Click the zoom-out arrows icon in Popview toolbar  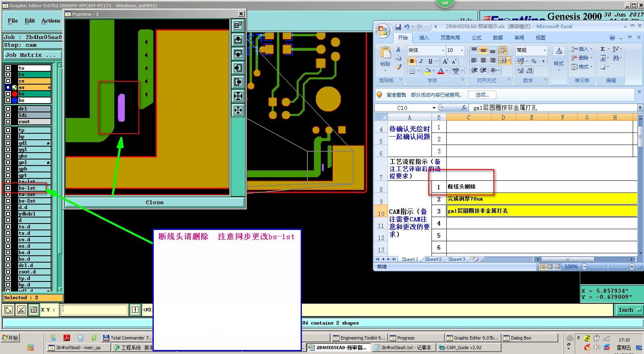[x=238, y=110]
